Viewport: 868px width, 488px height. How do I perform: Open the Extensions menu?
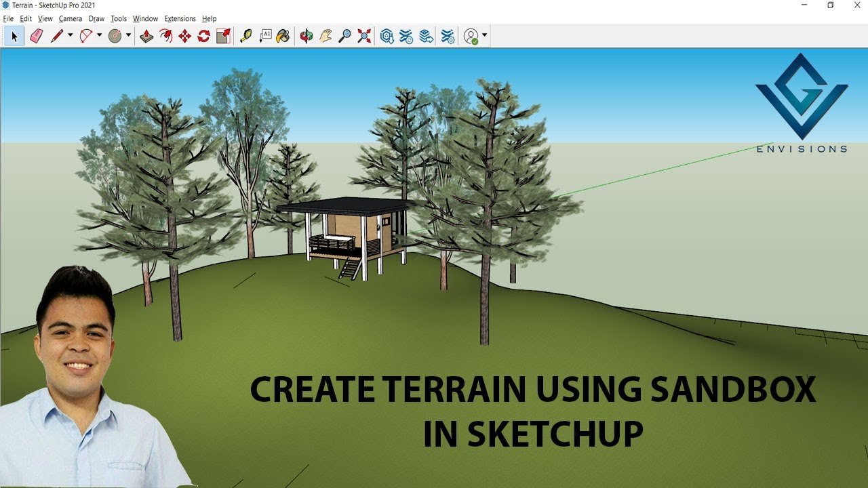[180, 19]
